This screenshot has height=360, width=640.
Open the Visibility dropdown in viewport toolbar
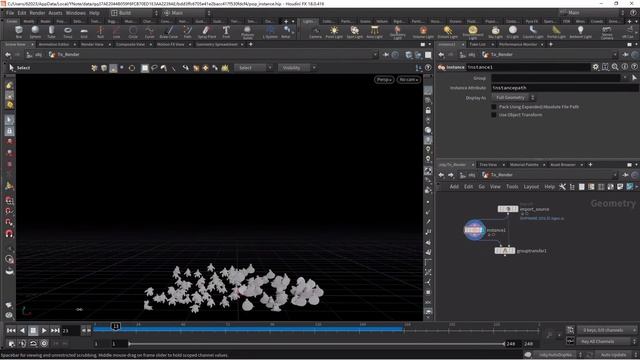tap(297, 68)
